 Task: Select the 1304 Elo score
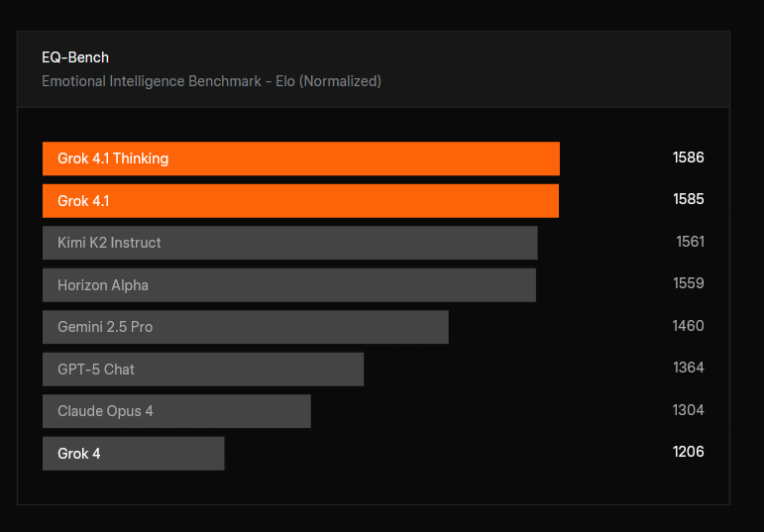tap(688, 410)
